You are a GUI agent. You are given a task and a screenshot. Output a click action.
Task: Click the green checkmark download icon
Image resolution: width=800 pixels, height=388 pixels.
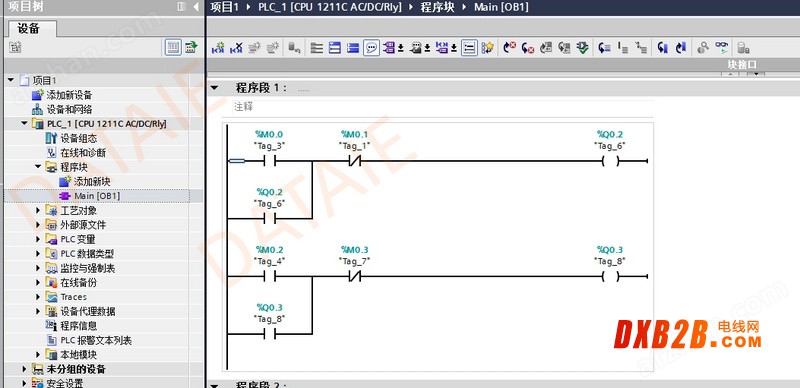pyautogui.click(x=582, y=48)
